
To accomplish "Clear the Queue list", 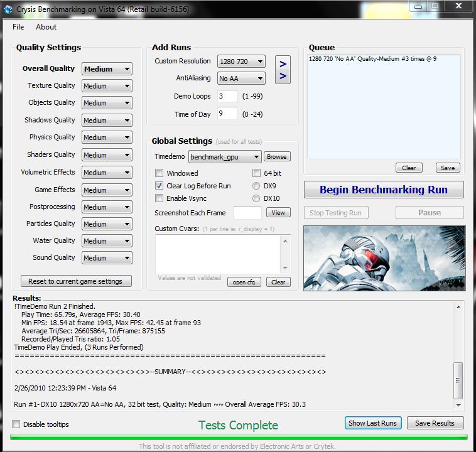I will [x=409, y=168].
